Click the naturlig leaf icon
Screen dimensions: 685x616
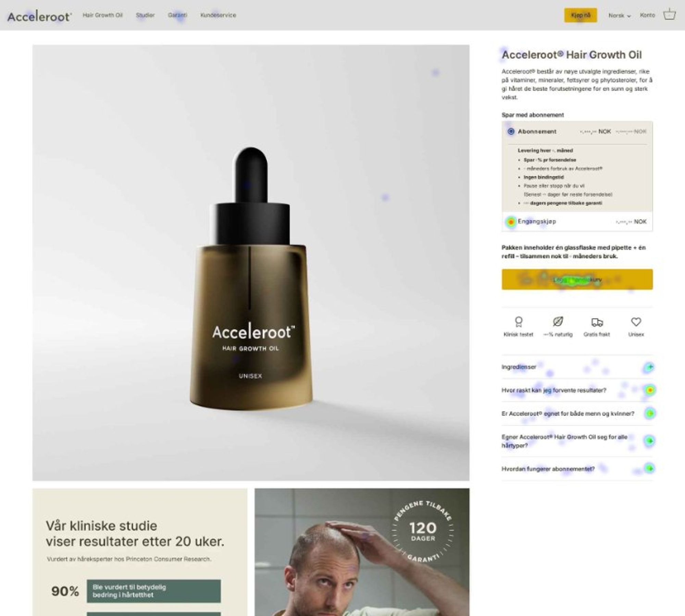coord(558,322)
